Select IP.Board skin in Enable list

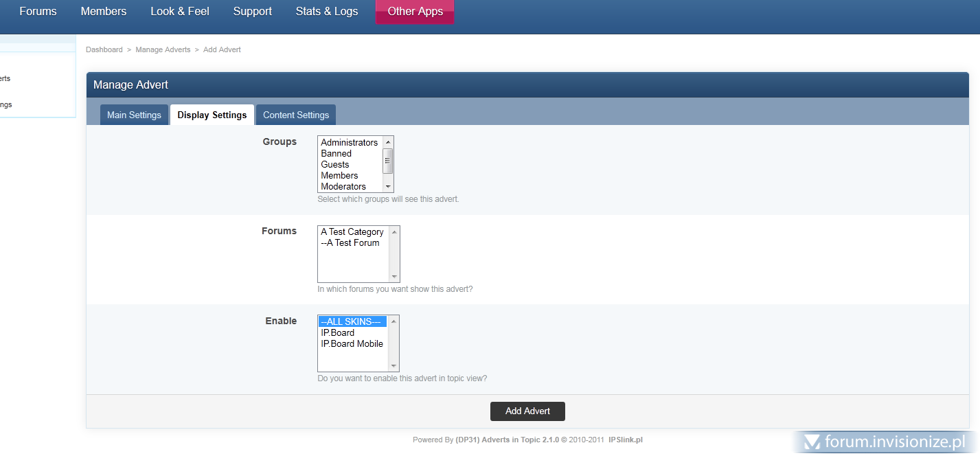[x=338, y=332]
